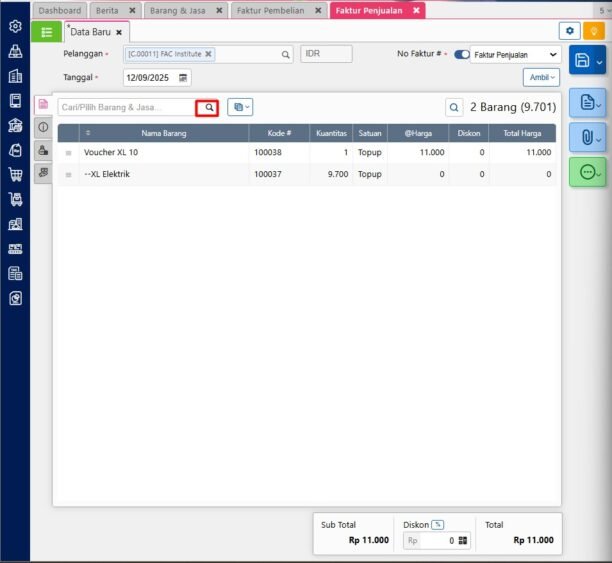Click the calculator icon in Diskon field
The height and width of the screenshot is (563, 612).
[462, 540]
